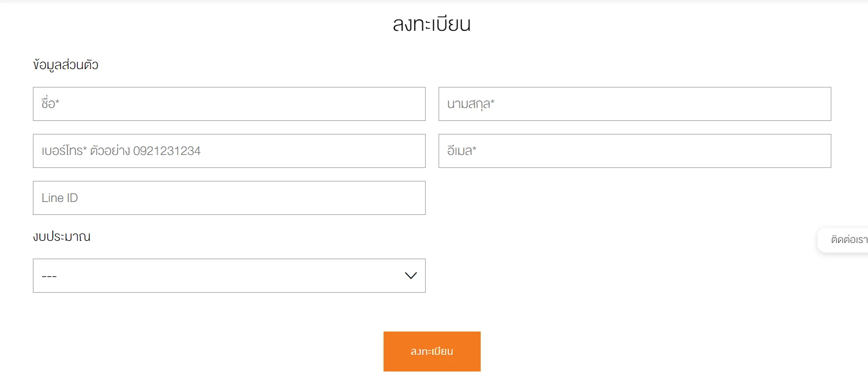Click the ชื่อ* placeholder text
The image size is (868, 385).
(50, 104)
